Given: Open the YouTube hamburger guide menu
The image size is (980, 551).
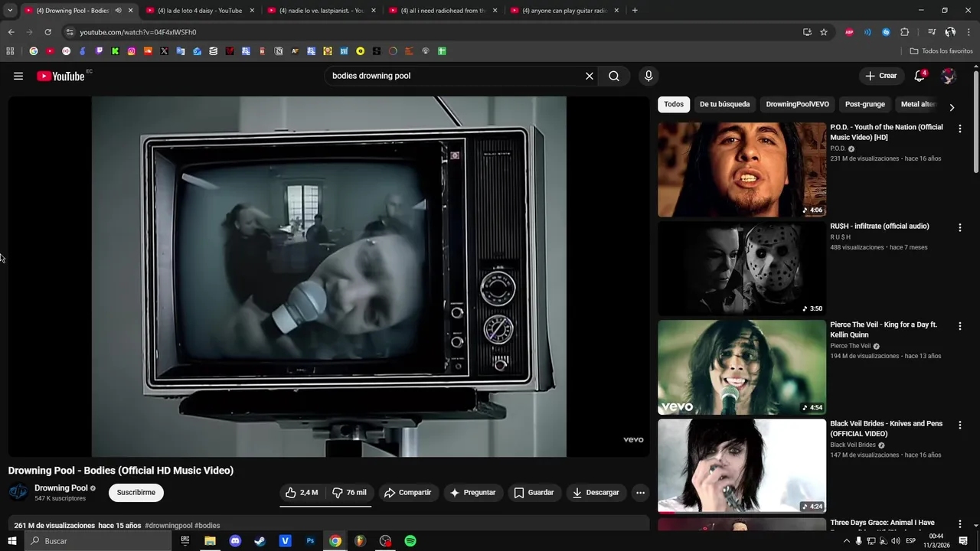Looking at the screenshot, I should (x=18, y=76).
